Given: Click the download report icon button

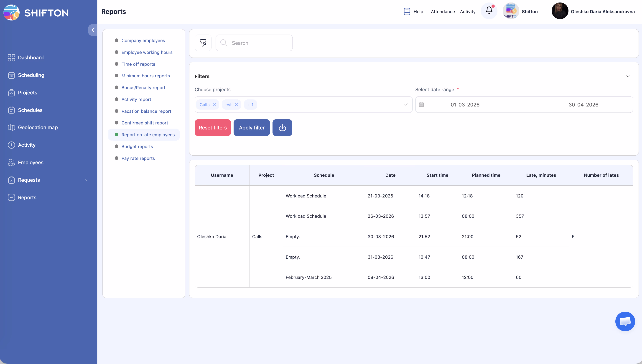Looking at the screenshot, I should [x=282, y=127].
